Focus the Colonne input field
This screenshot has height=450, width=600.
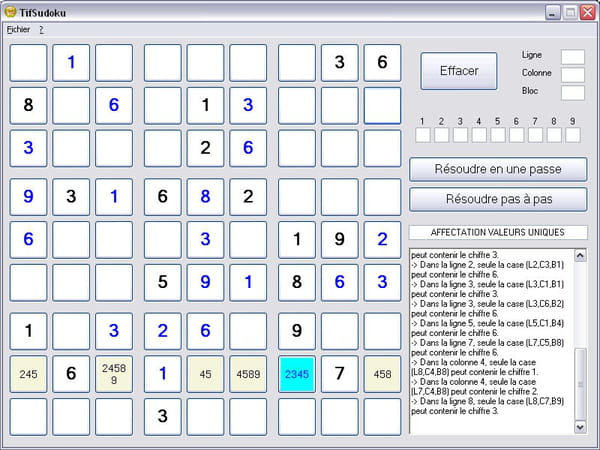(x=573, y=75)
